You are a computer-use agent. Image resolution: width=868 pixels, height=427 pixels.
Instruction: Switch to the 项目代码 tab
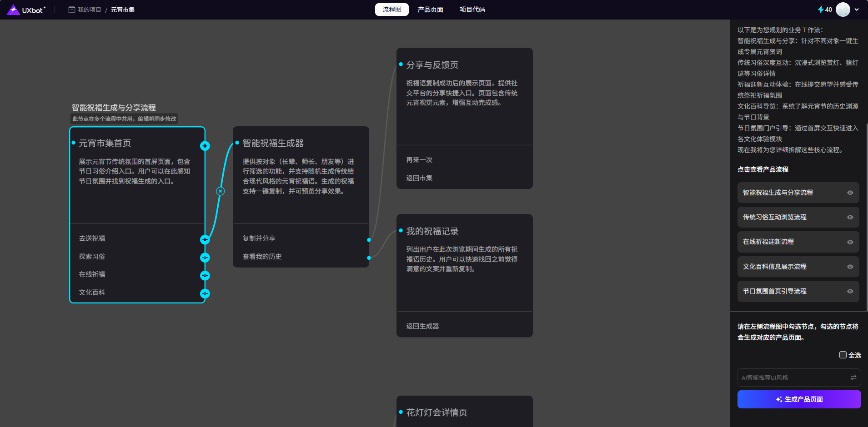tap(472, 10)
